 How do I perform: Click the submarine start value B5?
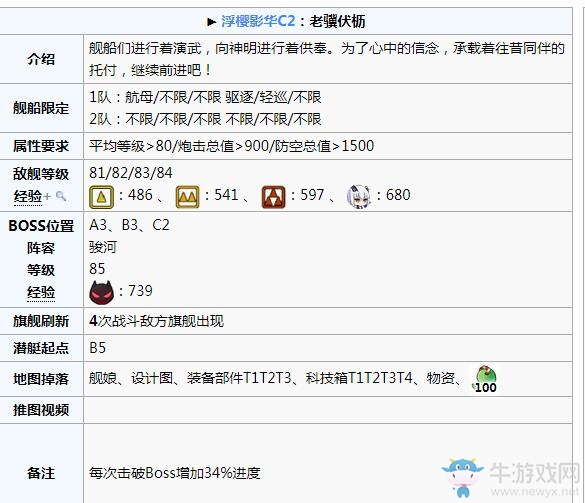[98, 348]
